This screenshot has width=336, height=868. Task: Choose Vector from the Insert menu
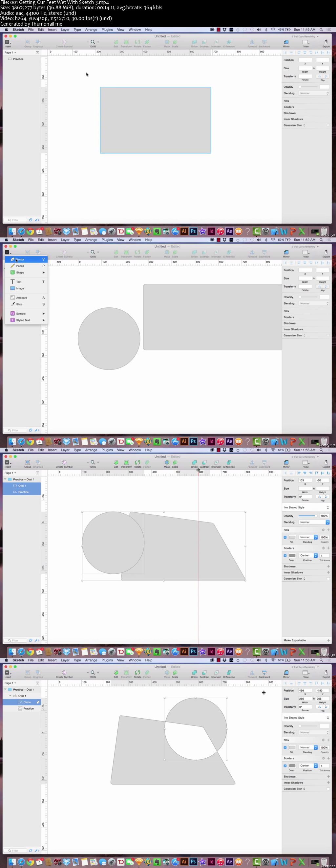coord(26,259)
